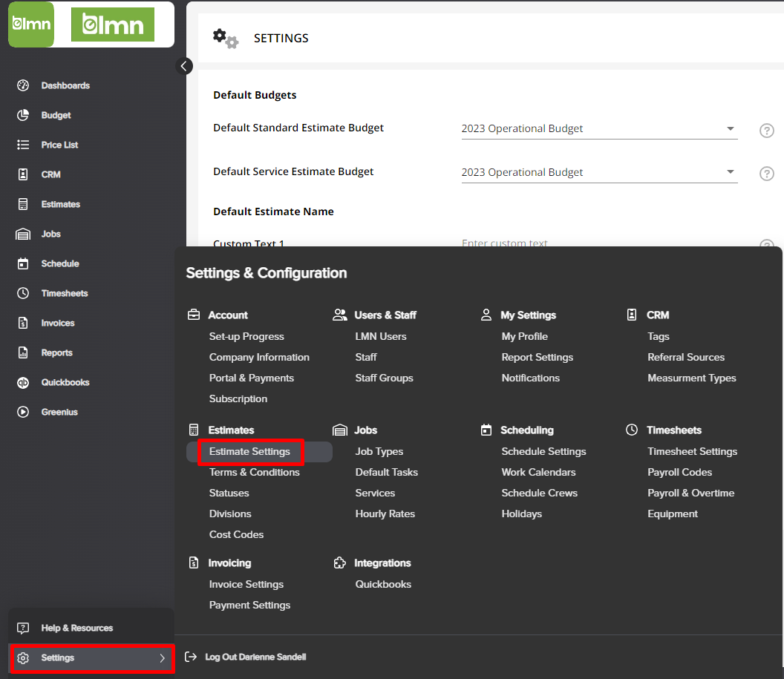Viewport: 784px width, 679px height.
Task: Open Schedule Settings link
Action: 543,452
